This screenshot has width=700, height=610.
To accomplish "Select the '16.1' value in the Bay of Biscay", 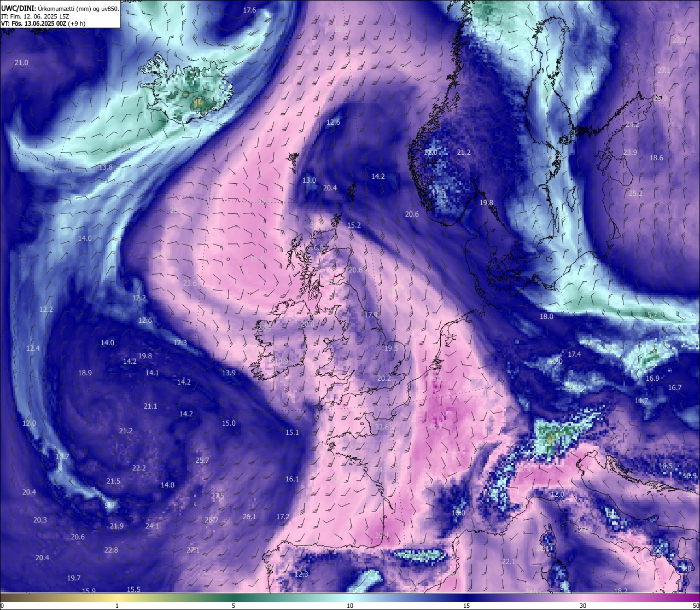I will (x=292, y=479).
